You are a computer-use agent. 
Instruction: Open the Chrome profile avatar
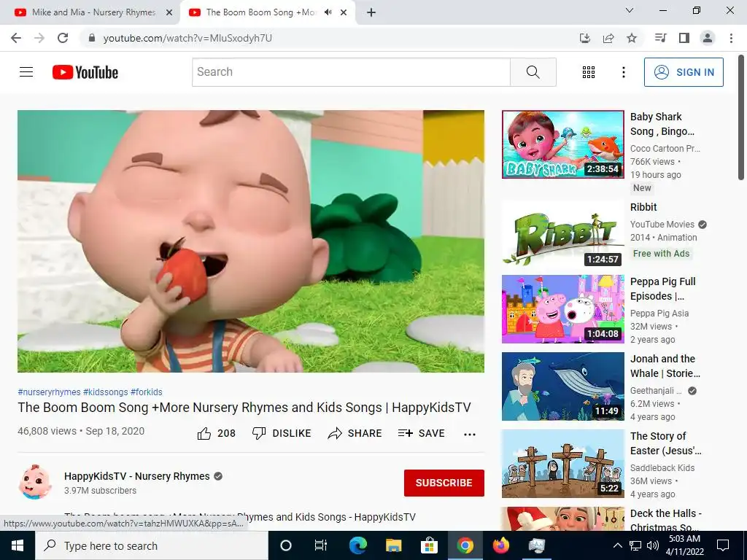[708, 38]
